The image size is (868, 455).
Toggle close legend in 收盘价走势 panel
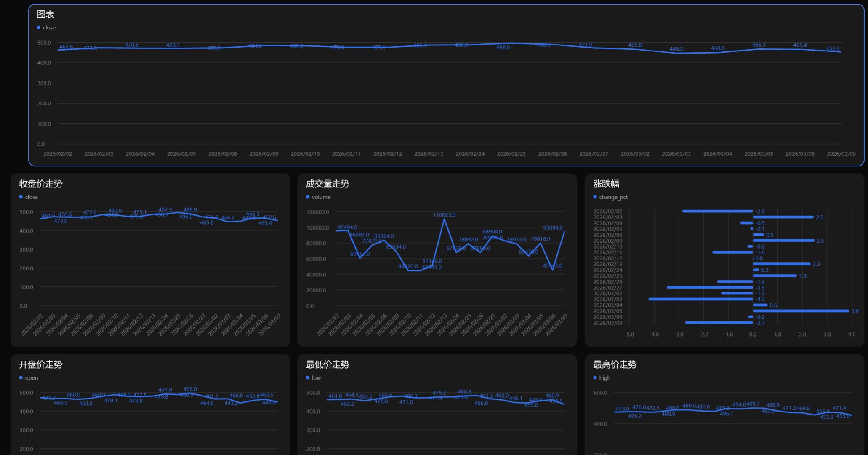pyautogui.click(x=31, y=197)
